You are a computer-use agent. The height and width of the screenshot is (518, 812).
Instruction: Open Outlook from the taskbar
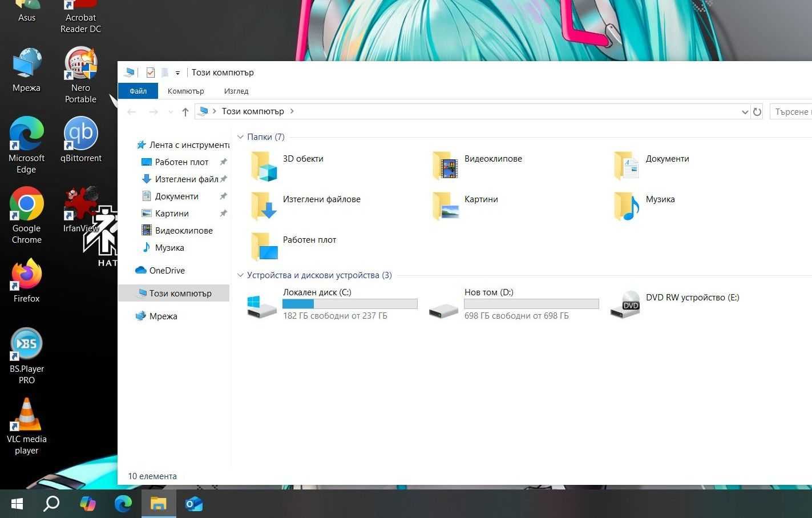tap(194, 504)
